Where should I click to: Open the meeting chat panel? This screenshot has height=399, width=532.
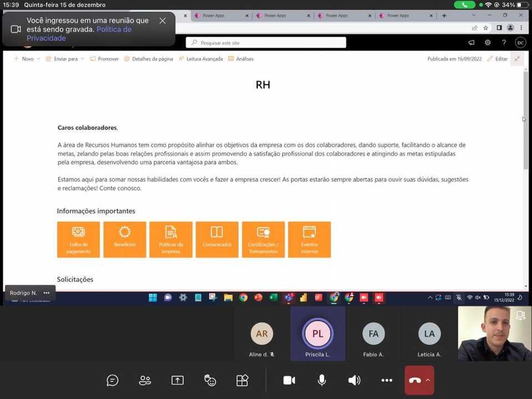[112, 380]
